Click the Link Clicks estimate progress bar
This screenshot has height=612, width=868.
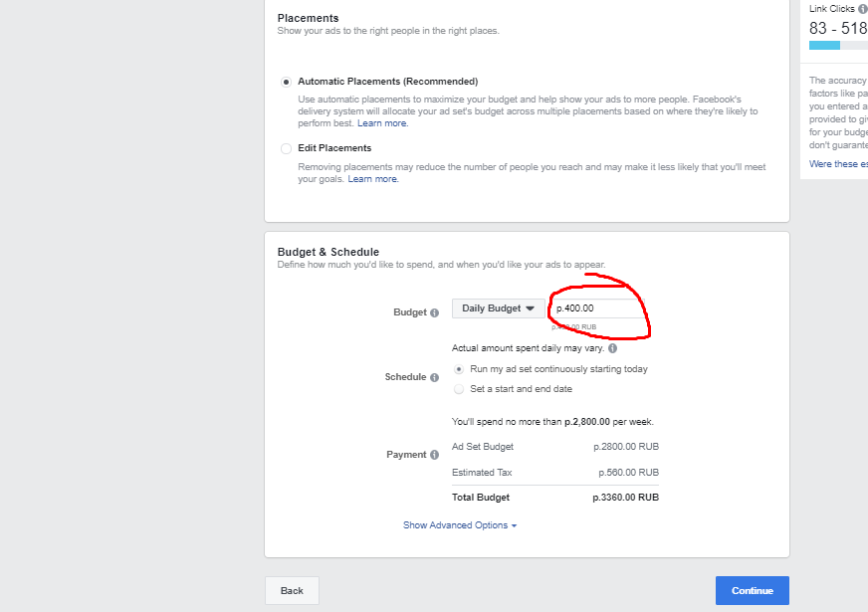[x=837, y=45]
